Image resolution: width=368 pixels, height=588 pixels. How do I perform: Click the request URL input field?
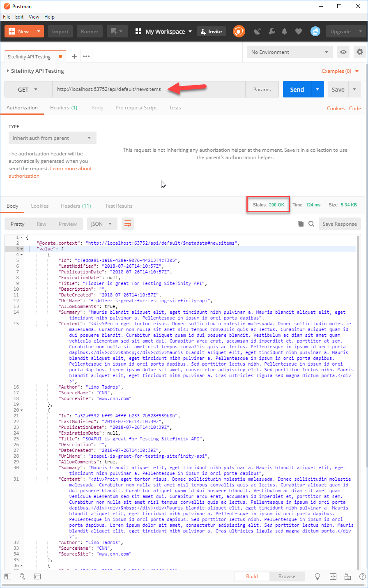tap(149, 89)
